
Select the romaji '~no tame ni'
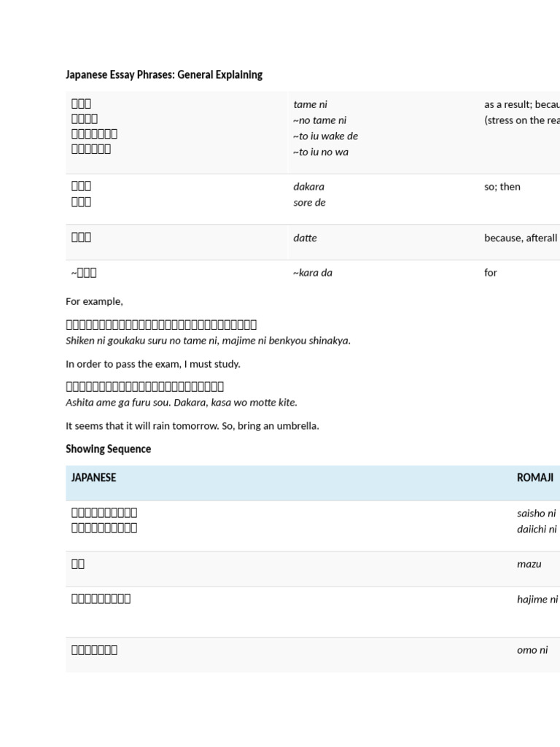click(x=319, y=120)
